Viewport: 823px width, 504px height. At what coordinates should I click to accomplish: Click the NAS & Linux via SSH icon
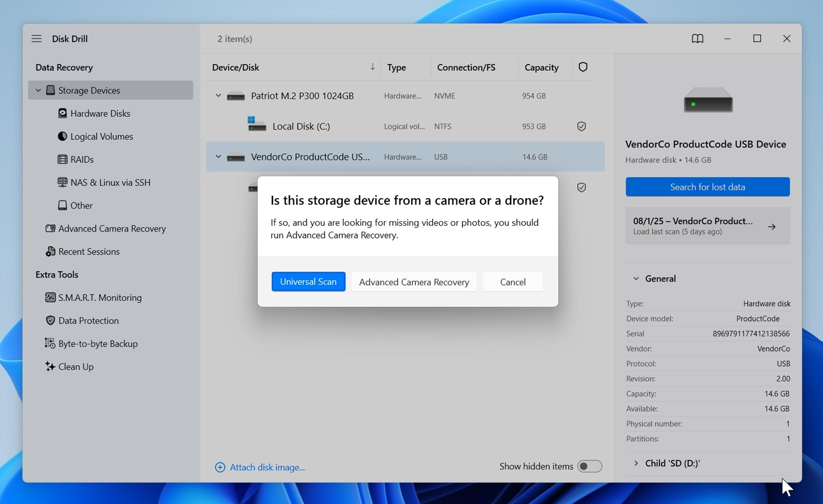(62, 182)
